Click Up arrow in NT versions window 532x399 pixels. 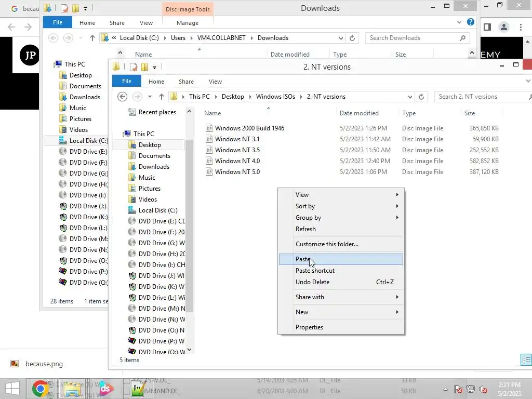click(162, 97)
